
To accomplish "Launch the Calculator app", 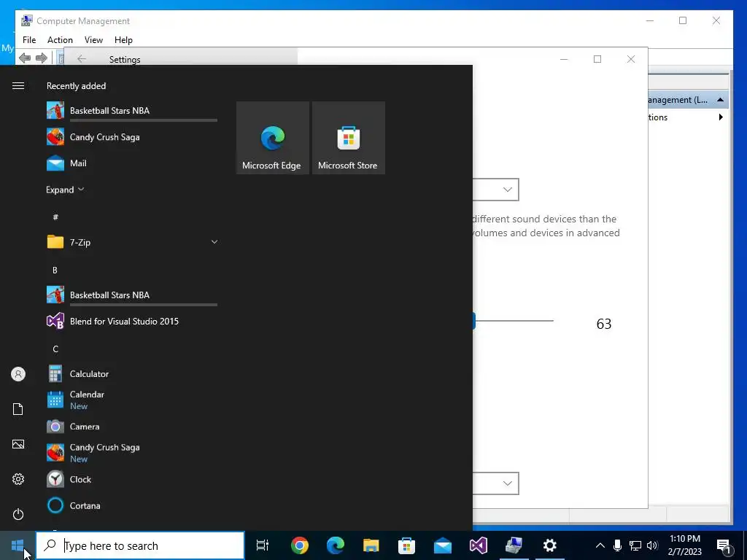I will coord(132,374).
